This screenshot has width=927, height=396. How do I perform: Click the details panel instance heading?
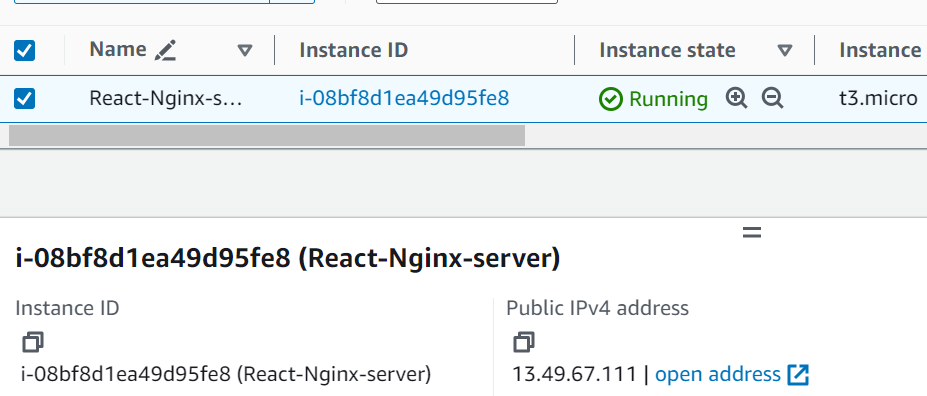coord(287,258)
